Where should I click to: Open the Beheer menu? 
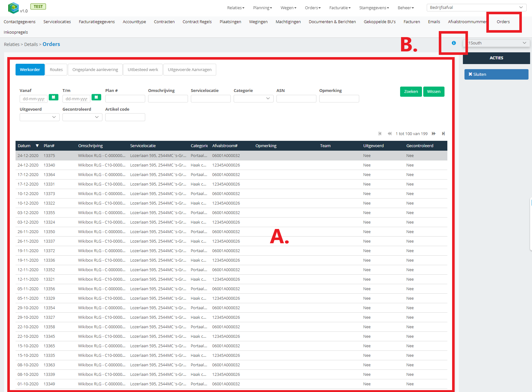406,8
